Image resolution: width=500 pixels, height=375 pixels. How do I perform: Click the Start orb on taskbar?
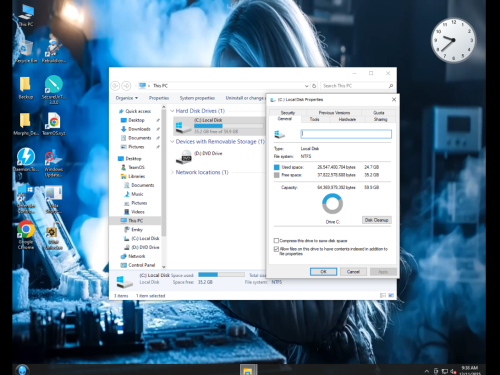point(23,370)
